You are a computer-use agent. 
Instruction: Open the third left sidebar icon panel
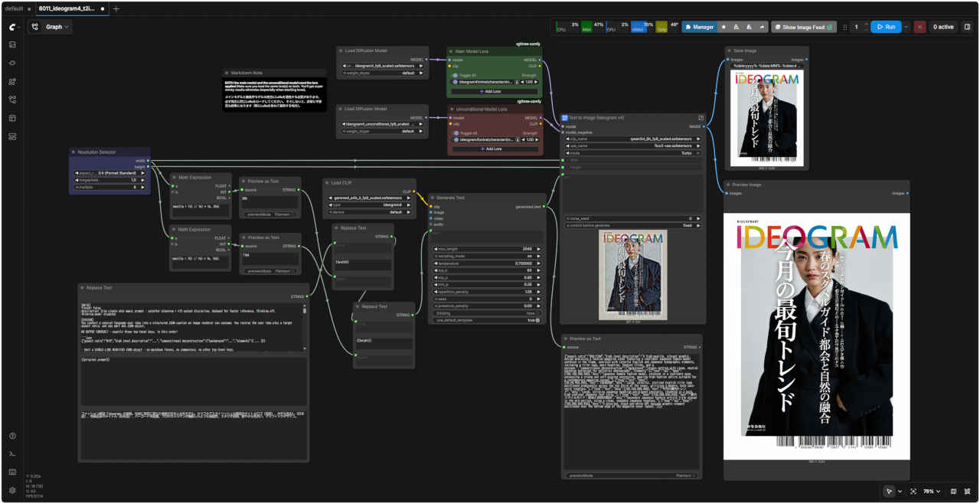(x=12, y=63)
